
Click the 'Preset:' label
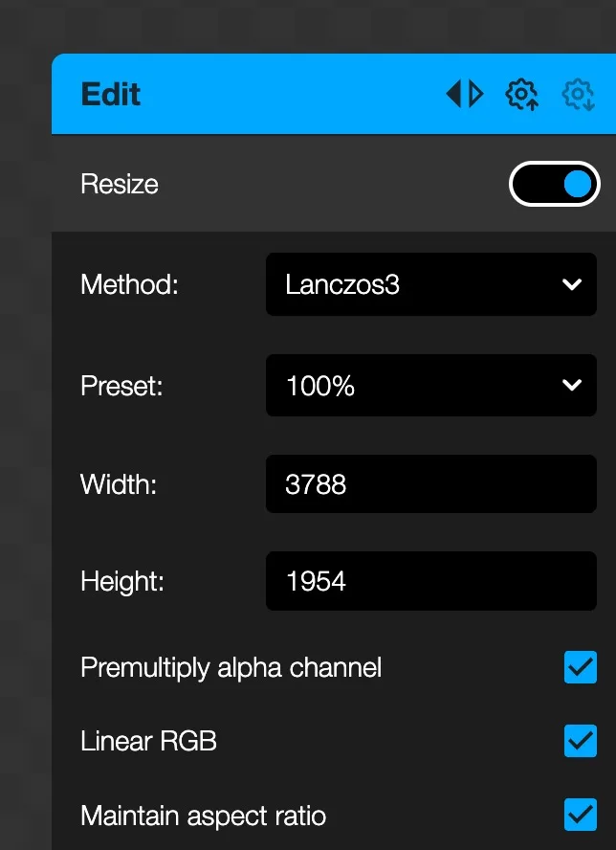coord(121,385)
